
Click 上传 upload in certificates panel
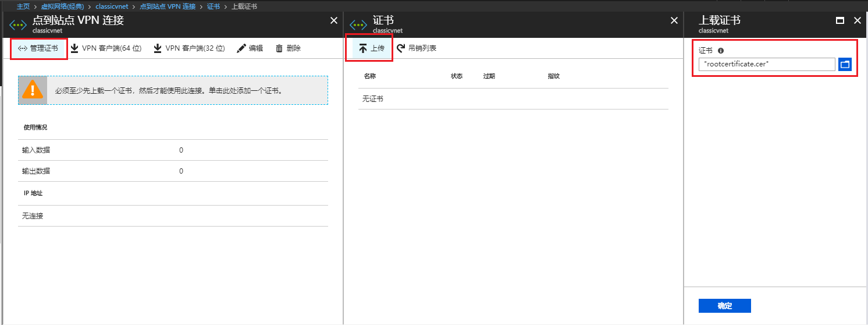[372, 48]
